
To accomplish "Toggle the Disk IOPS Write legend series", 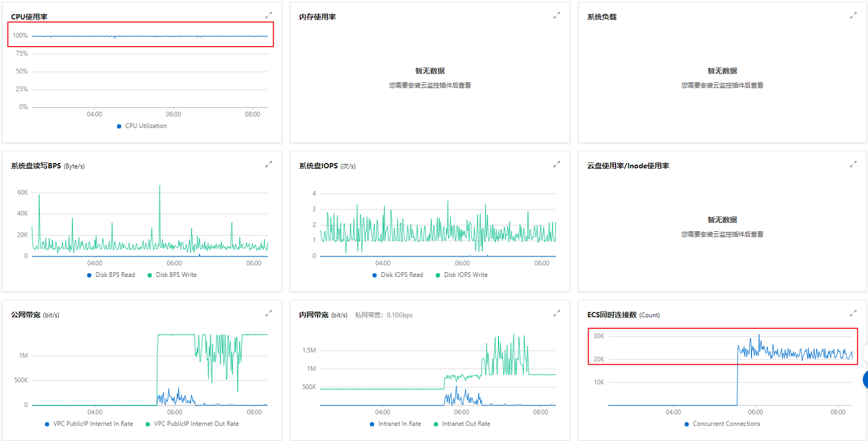I will pyautogui.click(x=462, y=275).
